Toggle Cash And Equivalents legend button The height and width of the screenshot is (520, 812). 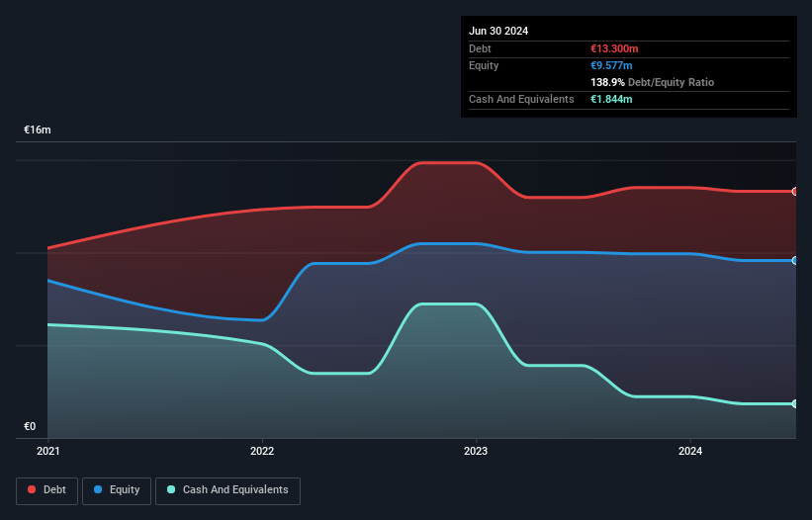tap(227, 490)
